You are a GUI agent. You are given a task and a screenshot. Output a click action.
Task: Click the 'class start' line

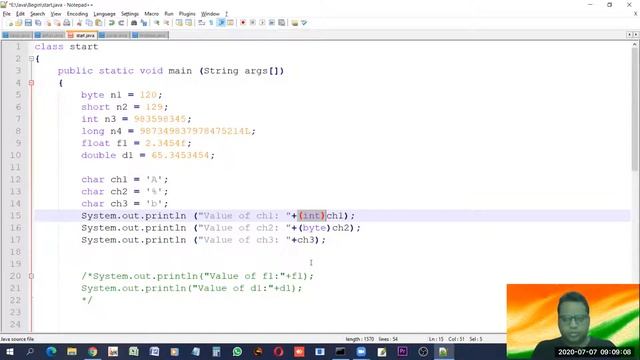click(x=66, y=47)
